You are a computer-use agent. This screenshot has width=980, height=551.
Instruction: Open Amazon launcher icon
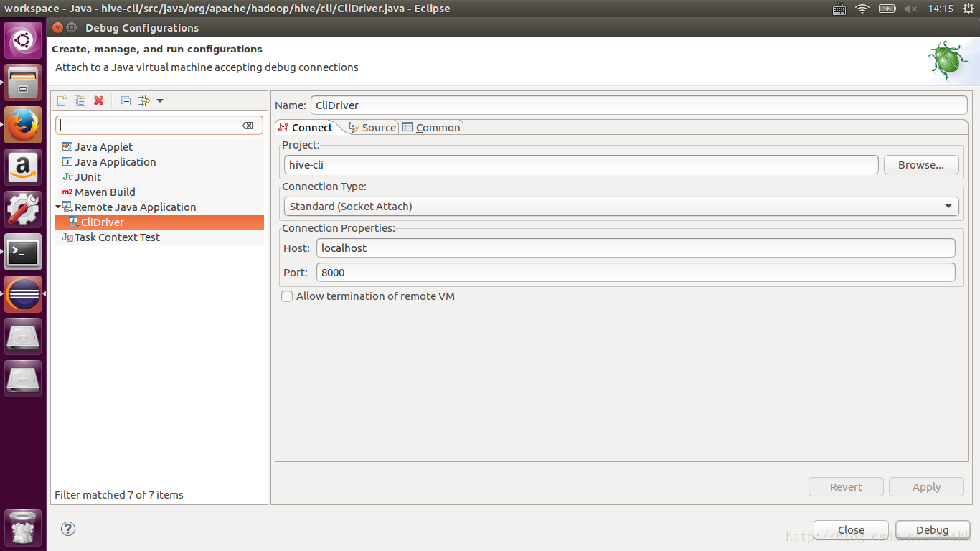tap(23, 167)
